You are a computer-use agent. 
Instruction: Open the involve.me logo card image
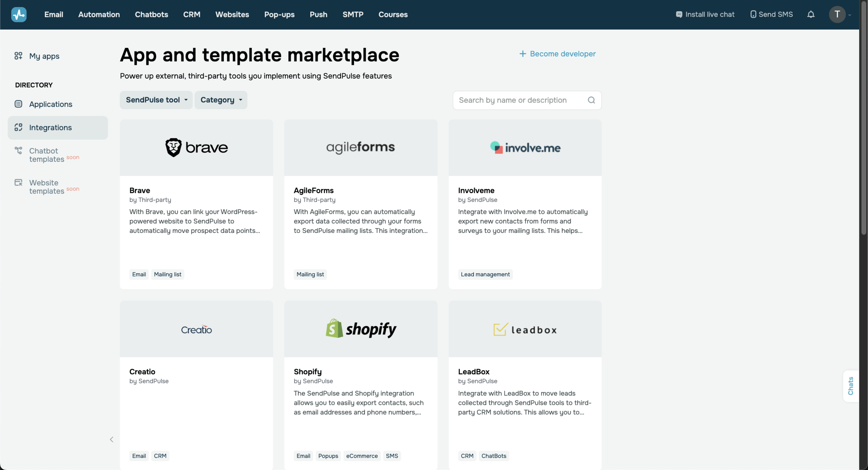click(x=525, y=148)
